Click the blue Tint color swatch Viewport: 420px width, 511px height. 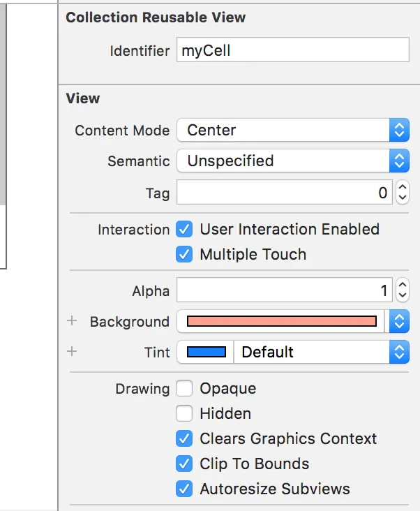(207, 352)
